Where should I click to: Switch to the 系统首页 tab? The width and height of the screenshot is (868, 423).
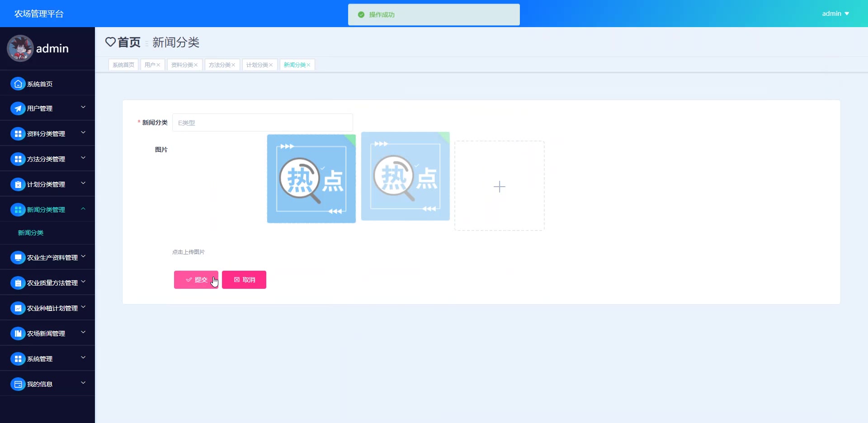coord(123,65)
